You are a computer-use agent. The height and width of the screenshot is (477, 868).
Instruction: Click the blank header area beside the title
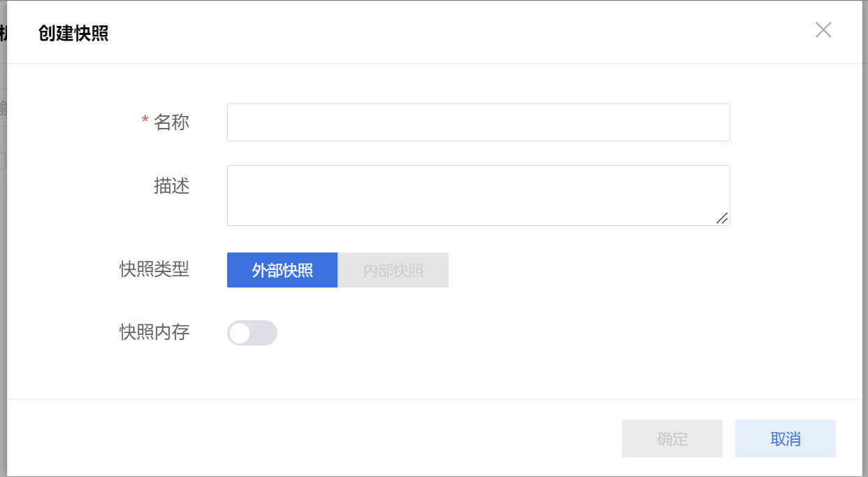454,32
